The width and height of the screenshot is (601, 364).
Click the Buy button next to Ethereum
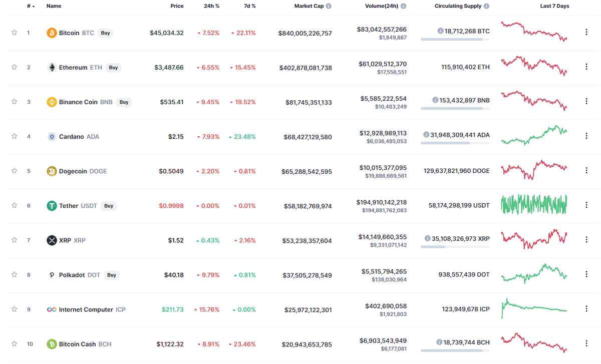click(114, 68)
